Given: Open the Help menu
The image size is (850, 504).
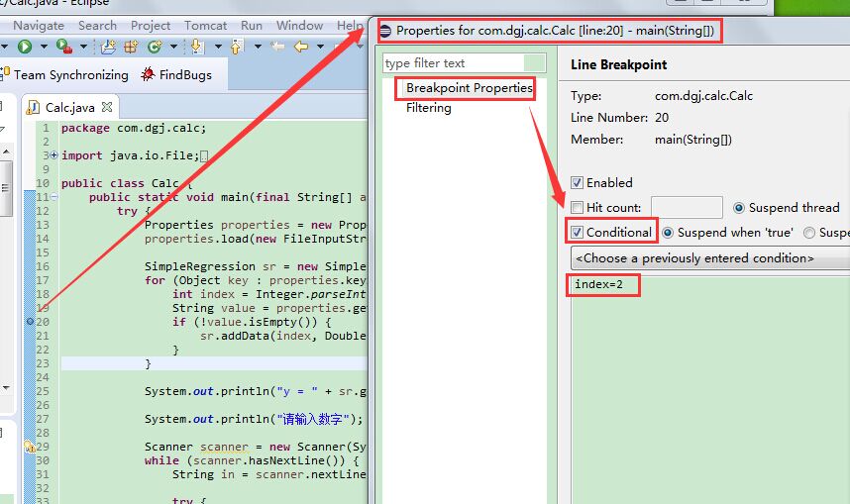Looking at the screenshot, I should [350, 26].
